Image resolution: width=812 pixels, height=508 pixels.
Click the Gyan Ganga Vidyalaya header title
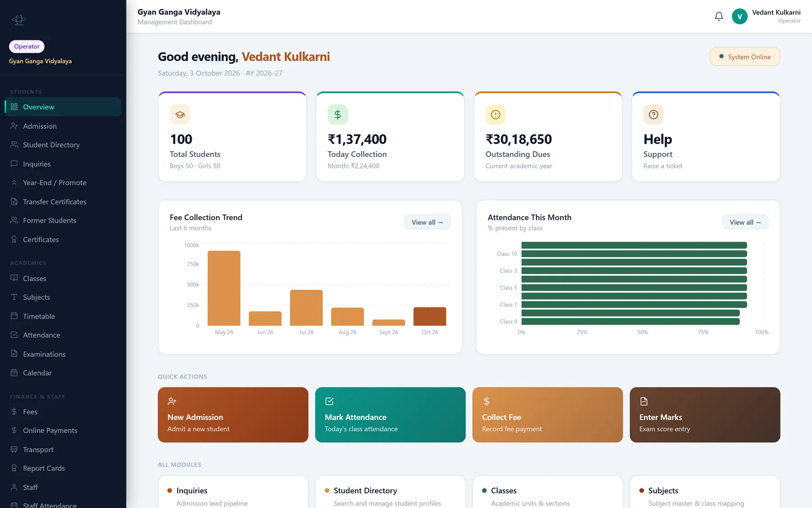point(179,12)
